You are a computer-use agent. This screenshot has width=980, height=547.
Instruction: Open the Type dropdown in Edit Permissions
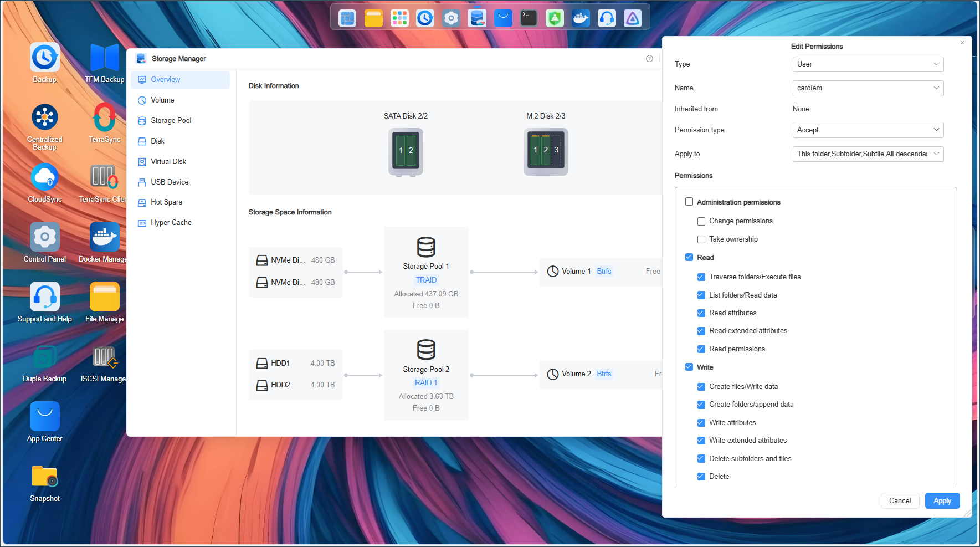[868, 64]
